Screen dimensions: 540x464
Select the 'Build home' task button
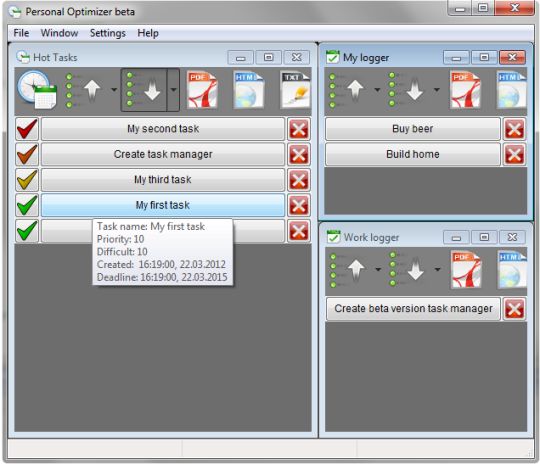coord(413,154)
